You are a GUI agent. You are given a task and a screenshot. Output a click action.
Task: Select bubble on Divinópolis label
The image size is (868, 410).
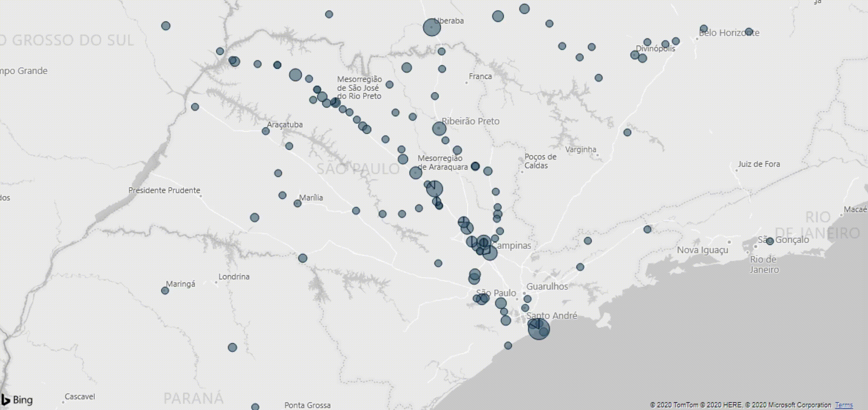point(635,54)
